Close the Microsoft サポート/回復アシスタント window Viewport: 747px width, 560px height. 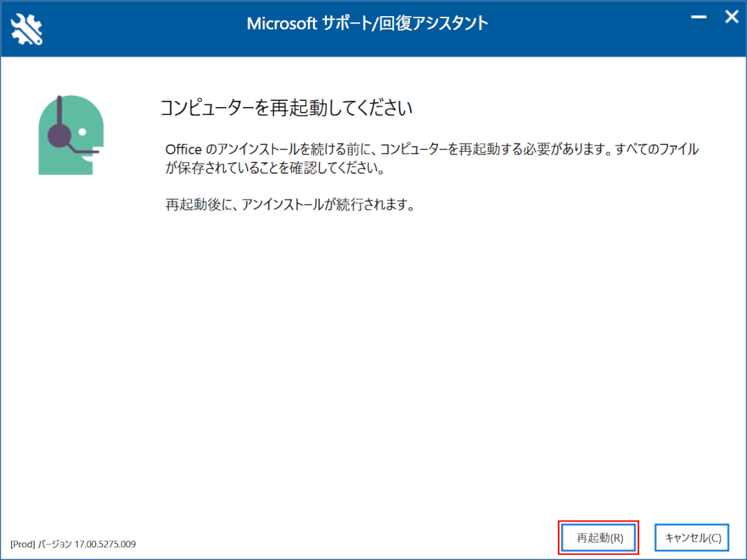(x=732, y=17)
